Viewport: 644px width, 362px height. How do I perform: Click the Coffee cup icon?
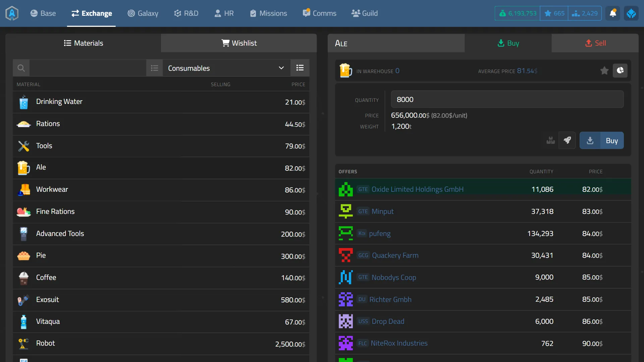(23, 278)
